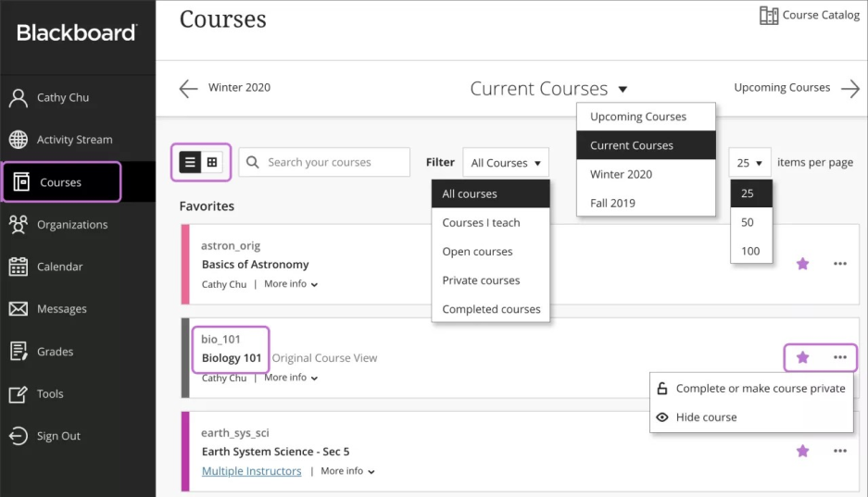Click Winter 2020 previous term link
The image size is (868, 497).
pos(239,87)
